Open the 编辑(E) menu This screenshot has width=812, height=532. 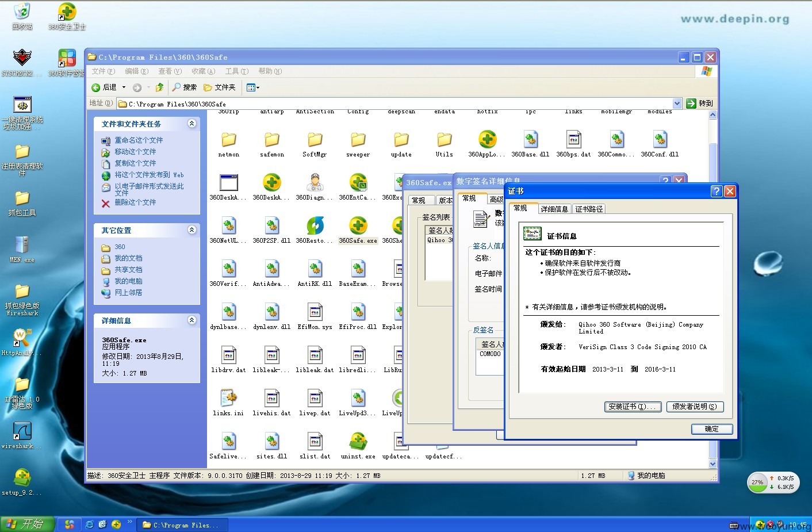[137, 71]
